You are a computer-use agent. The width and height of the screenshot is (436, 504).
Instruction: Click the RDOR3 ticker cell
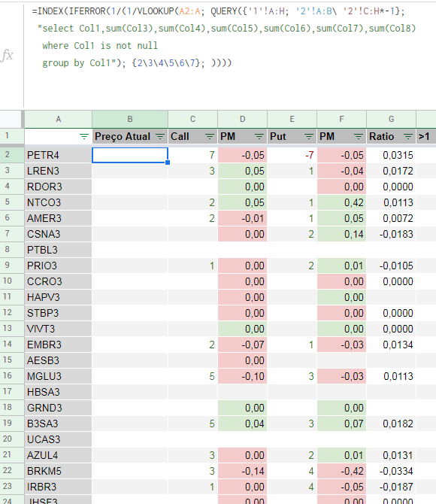pyautogui.click(x=58, y=187)
